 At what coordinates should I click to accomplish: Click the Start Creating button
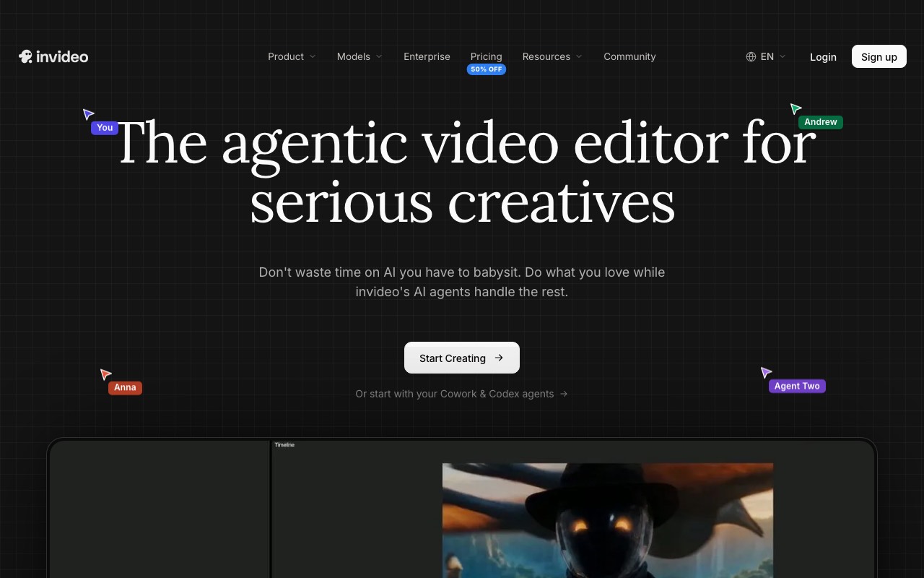[x=462, y=358]
